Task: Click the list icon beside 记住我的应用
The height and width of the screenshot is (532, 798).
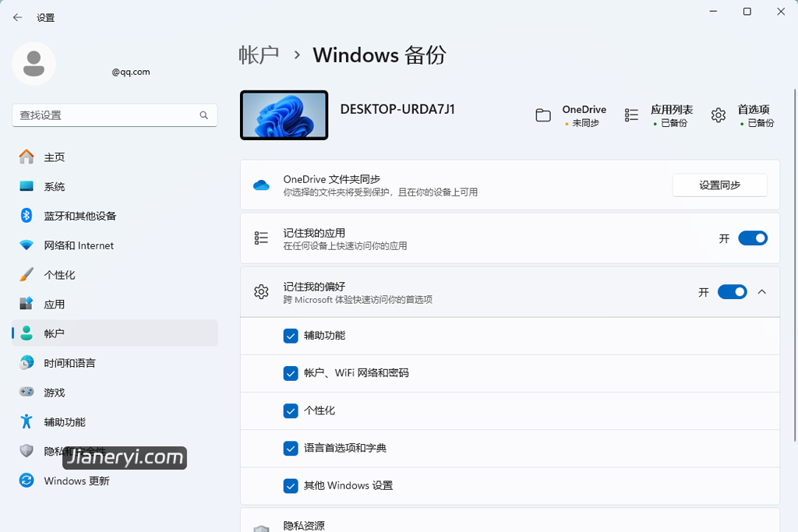Action: click(x=261, y=238)
